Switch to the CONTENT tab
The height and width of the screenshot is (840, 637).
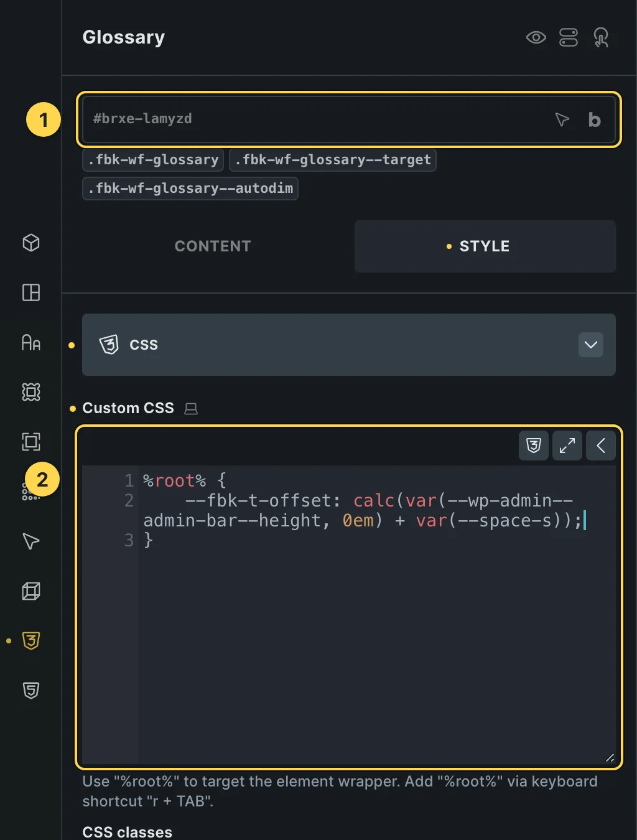tap(213, 246)
